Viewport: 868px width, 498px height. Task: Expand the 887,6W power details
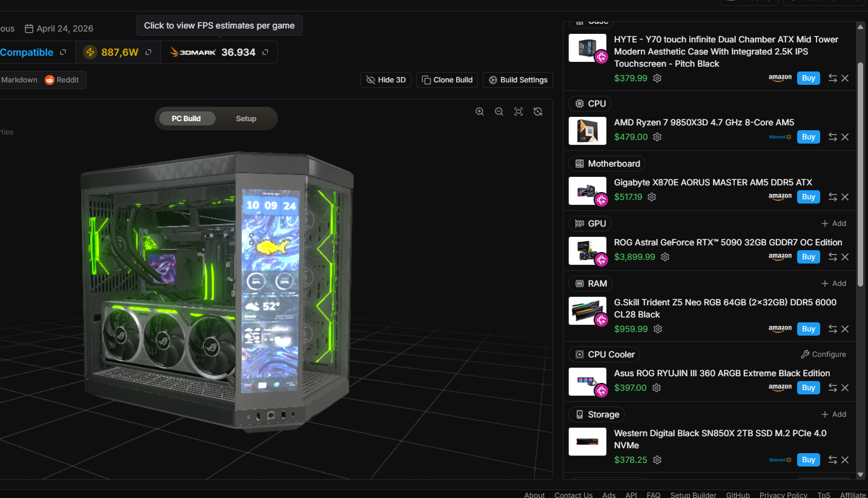pos(148,52)
